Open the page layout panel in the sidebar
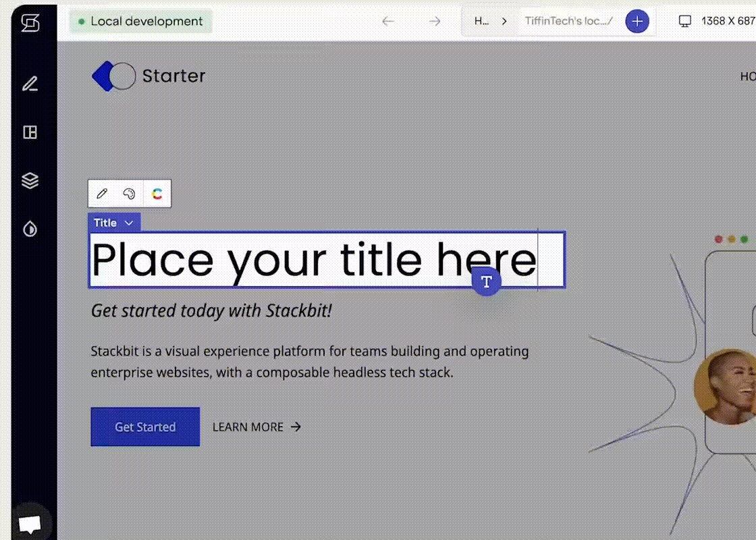 coord(30,132)
